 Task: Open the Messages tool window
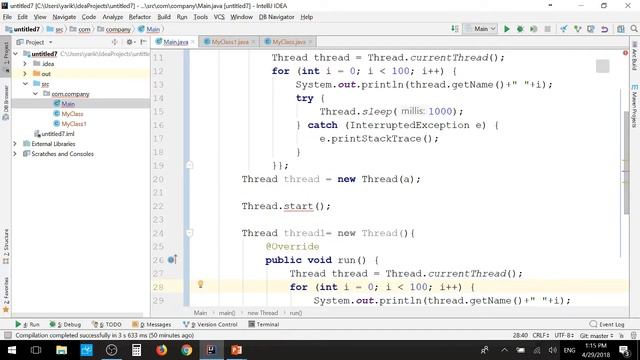tap(152, 324)
